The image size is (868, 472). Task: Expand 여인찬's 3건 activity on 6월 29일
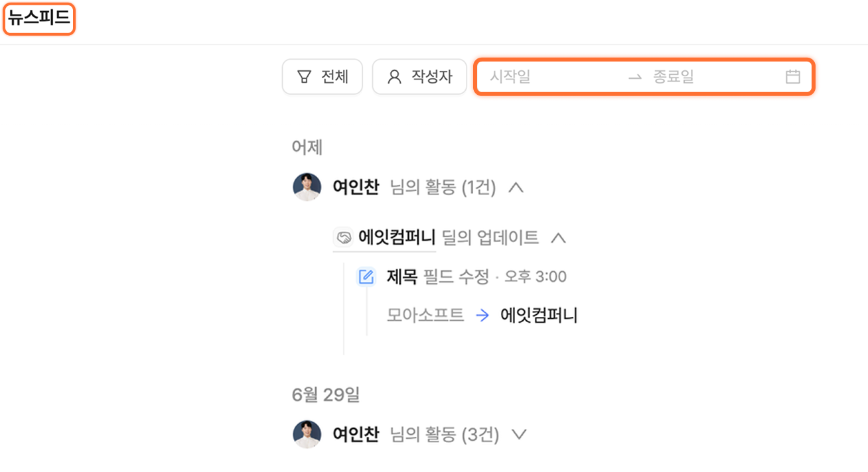tap(519, 434)
